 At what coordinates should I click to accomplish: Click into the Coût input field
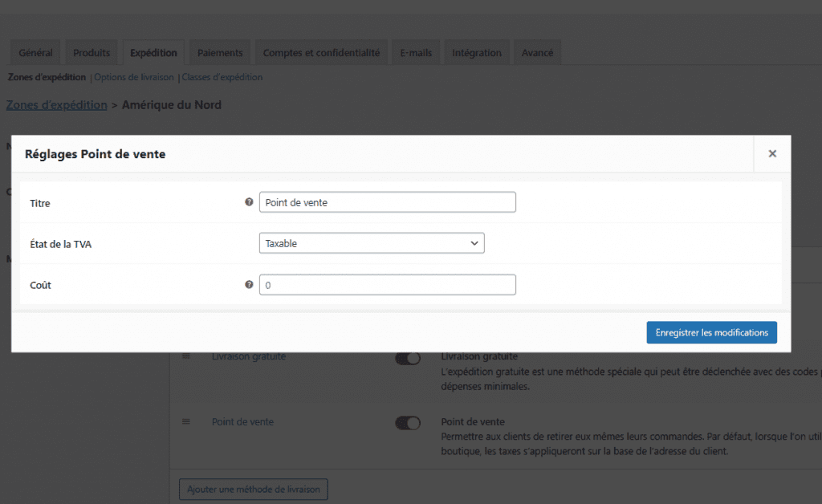tap(388, 284)
